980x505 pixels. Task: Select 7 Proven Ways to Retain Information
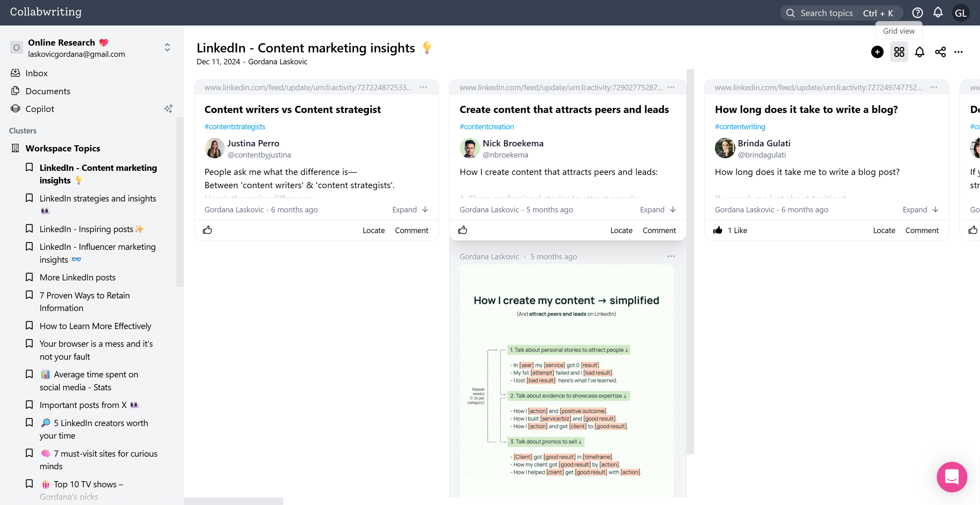(x=84, y=302)
